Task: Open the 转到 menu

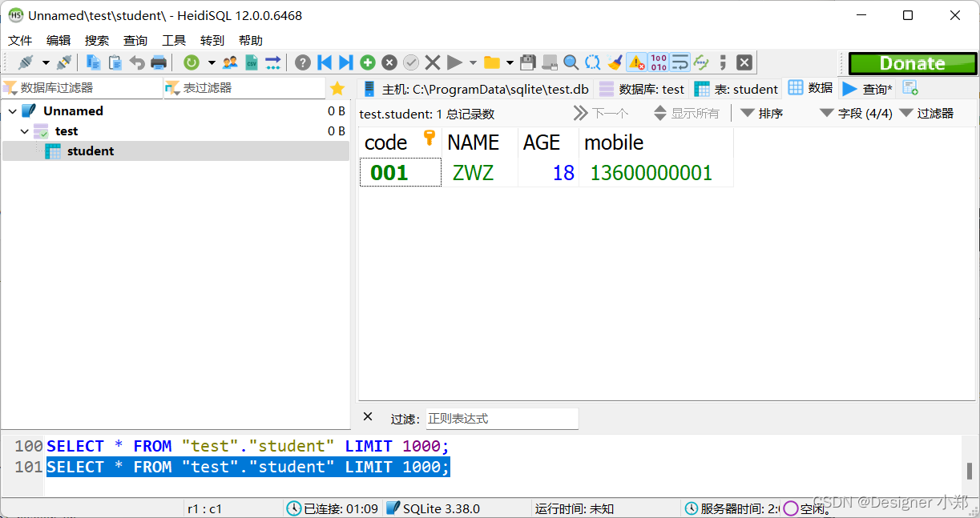Action: click(212, 41)
